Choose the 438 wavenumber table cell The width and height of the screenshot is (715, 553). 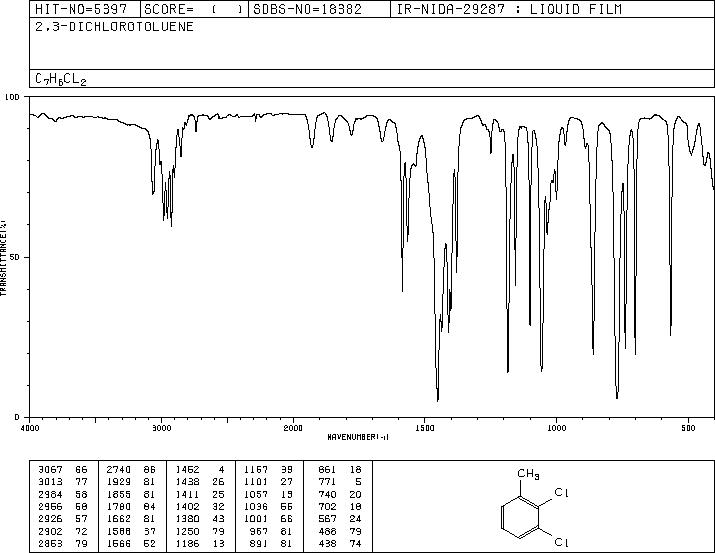coord(327,544)
